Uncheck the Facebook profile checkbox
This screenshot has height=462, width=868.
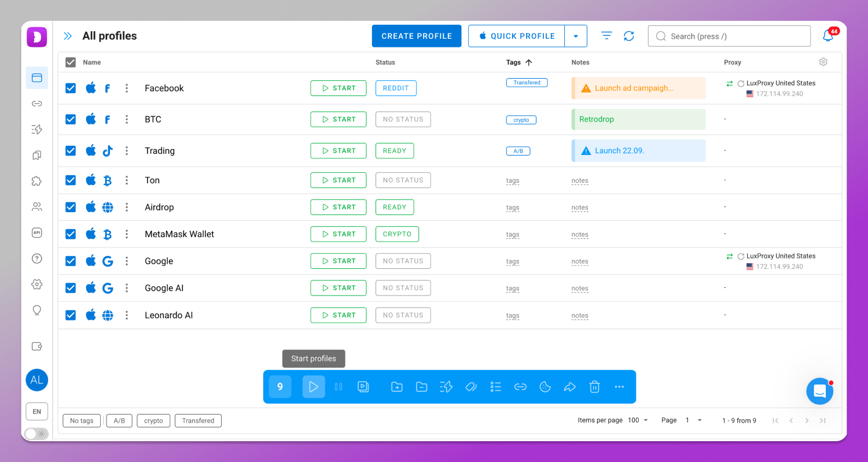[71, 88]
